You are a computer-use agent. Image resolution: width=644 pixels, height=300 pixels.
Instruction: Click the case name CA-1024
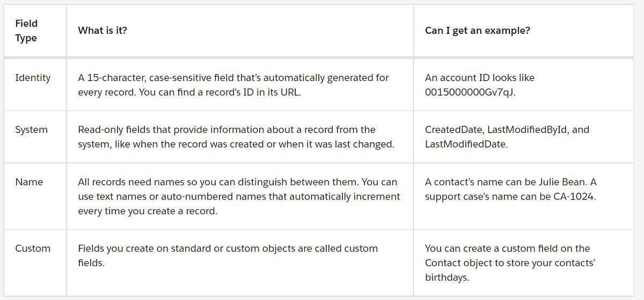(573, 196)
